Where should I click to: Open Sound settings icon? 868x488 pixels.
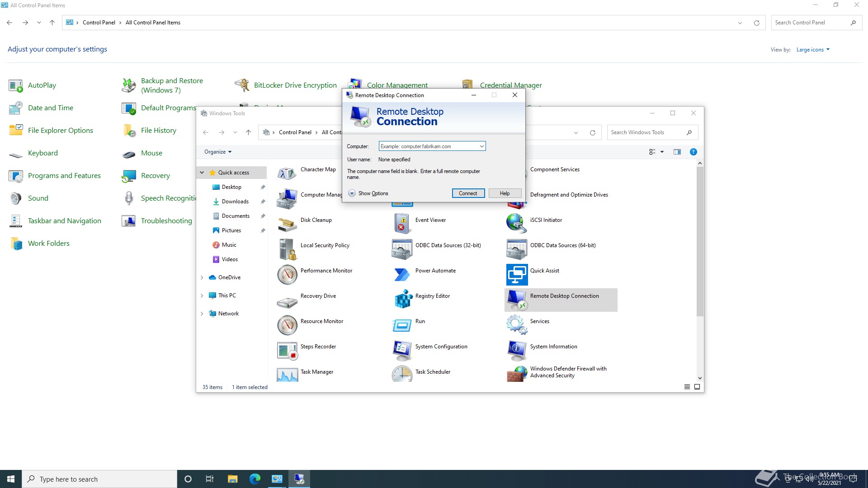coord(16,198)
